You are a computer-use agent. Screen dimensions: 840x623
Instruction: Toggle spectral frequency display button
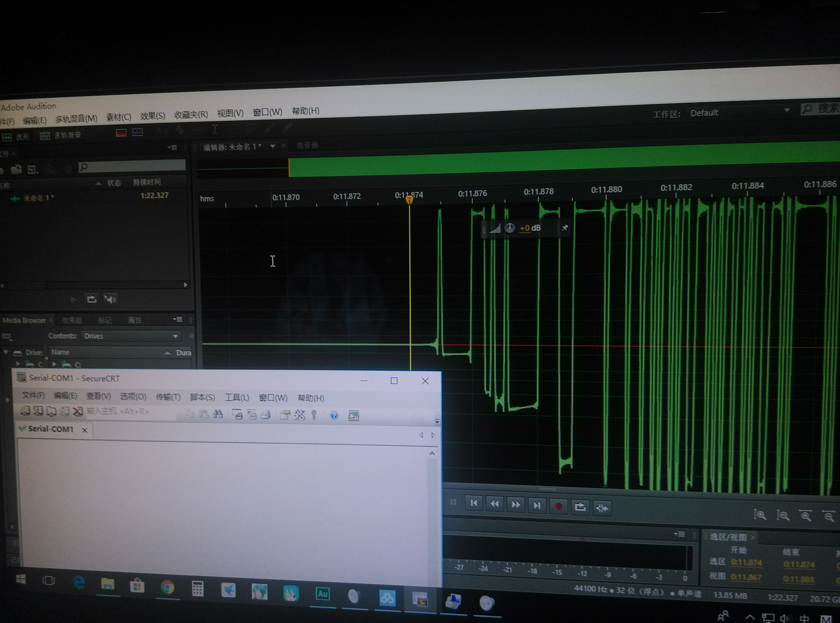(x=121, y=133)
